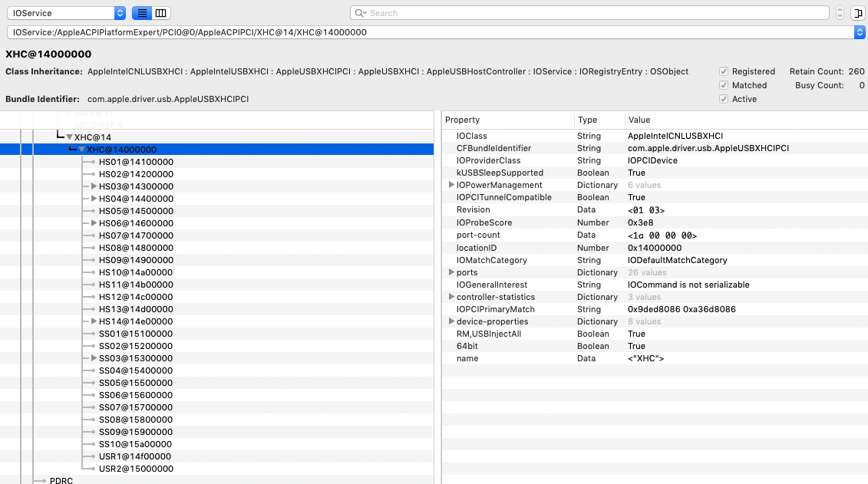Switch to the list (outline) view icon
The image size is (868, 484).
[x=142, y=13]
